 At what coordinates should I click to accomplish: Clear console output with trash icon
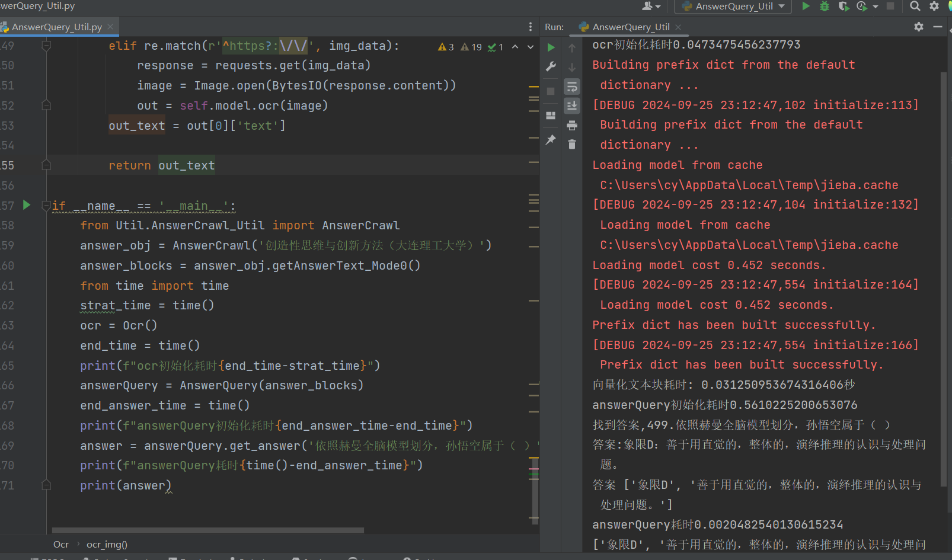572,144
